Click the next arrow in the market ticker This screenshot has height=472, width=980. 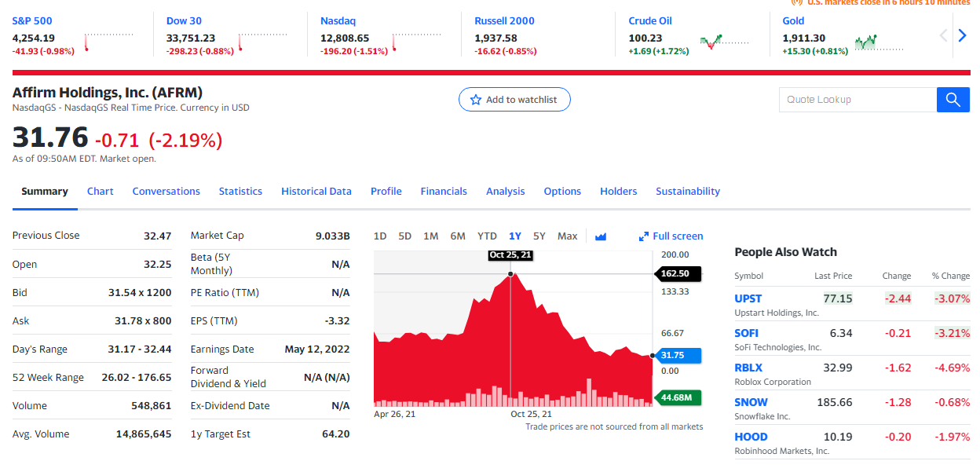click(962, 35)
